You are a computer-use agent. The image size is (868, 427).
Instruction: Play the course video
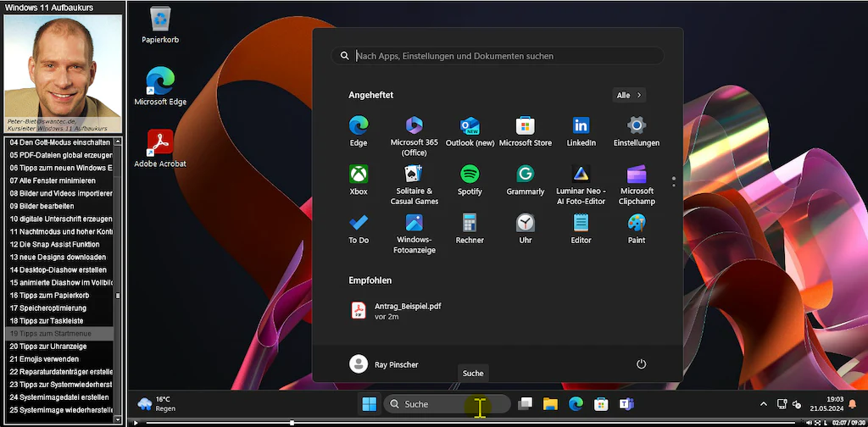pos(135,423)
